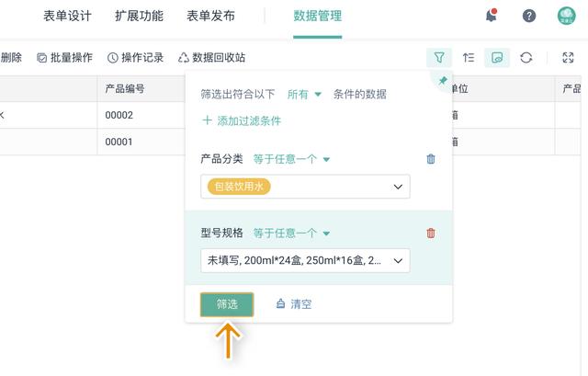Clear all filters with 清空
588x376 pixels.
point(294,304)
